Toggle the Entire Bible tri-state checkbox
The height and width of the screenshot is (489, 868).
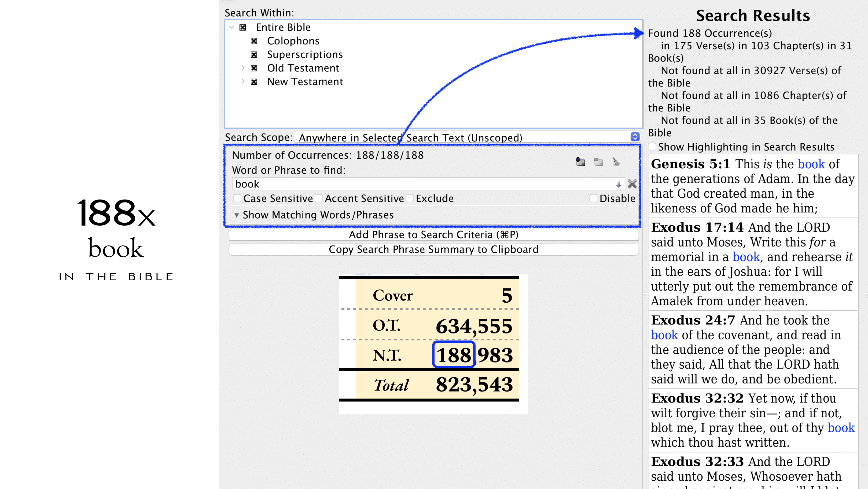tap(242, 27)
